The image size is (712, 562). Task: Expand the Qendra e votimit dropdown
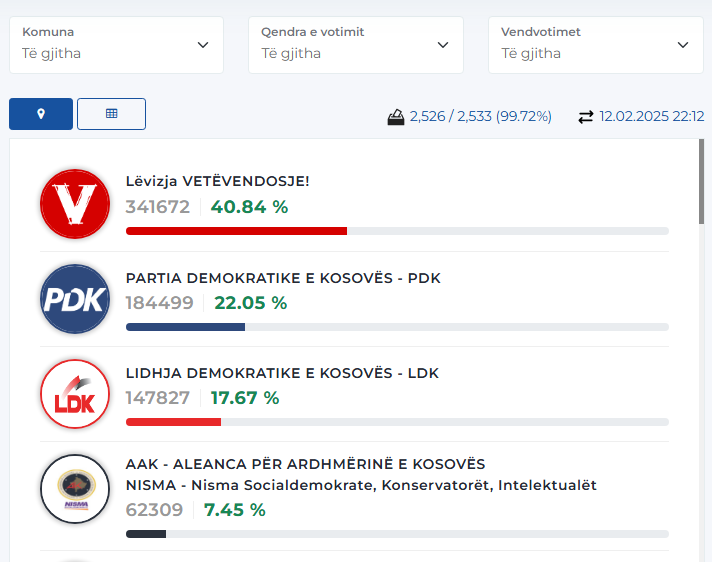(356, 45)
